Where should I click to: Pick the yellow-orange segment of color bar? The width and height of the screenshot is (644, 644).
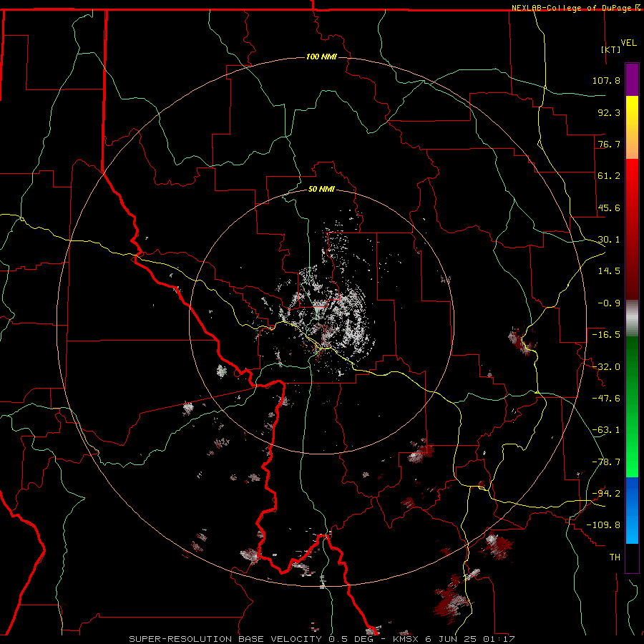coord(632,127)
